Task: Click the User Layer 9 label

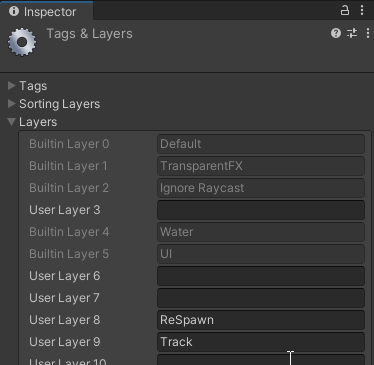Action: click(x=65, y=342)
